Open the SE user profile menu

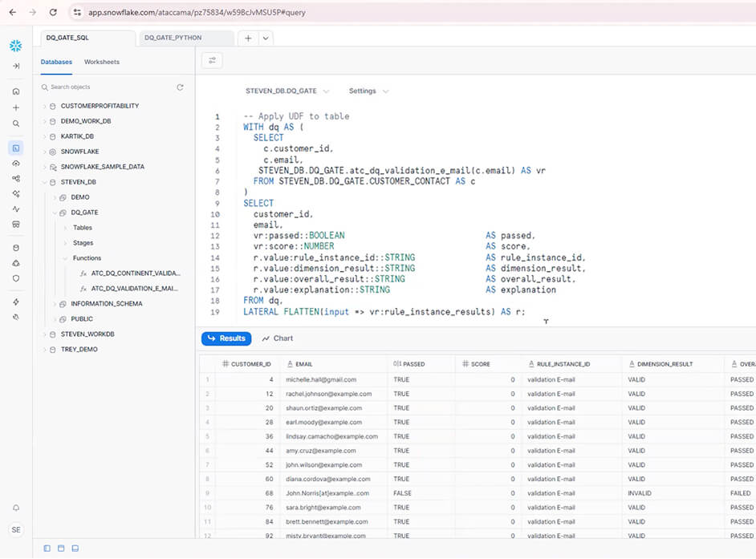(16, 530)
